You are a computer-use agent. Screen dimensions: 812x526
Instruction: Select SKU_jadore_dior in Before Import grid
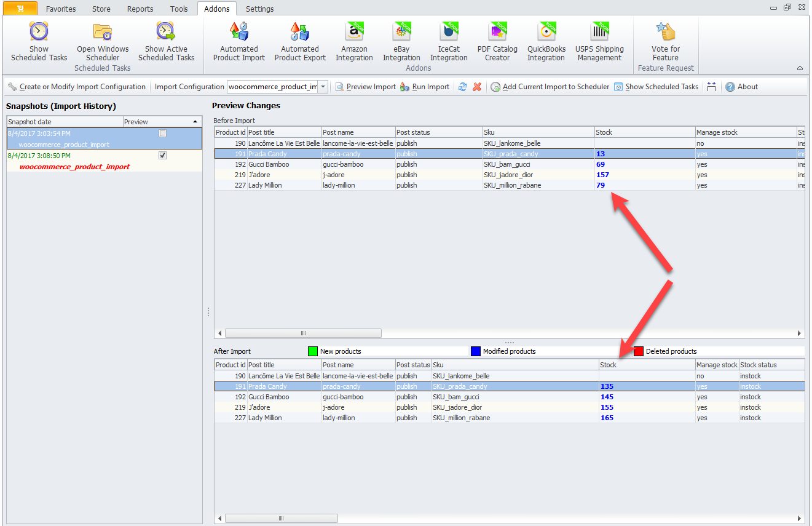(509, 175)
